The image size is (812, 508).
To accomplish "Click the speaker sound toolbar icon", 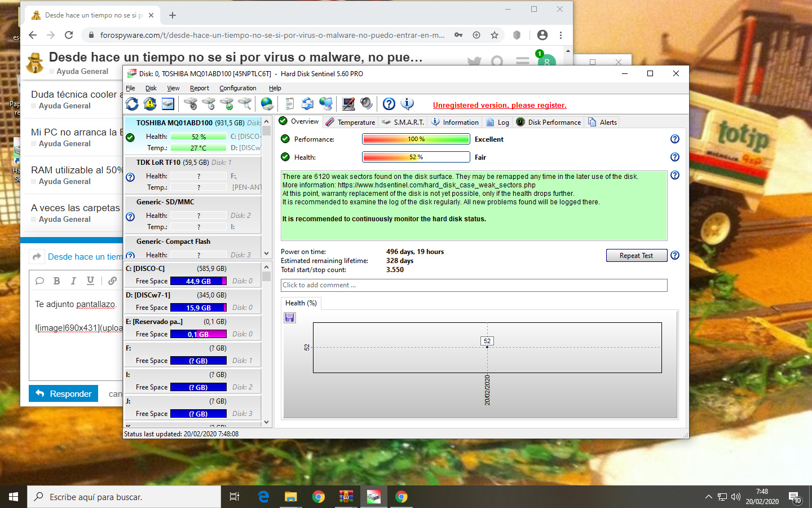I will coord(367,104).
